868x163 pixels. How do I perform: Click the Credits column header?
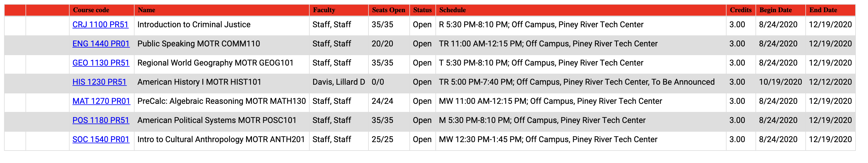coord(741,10)
